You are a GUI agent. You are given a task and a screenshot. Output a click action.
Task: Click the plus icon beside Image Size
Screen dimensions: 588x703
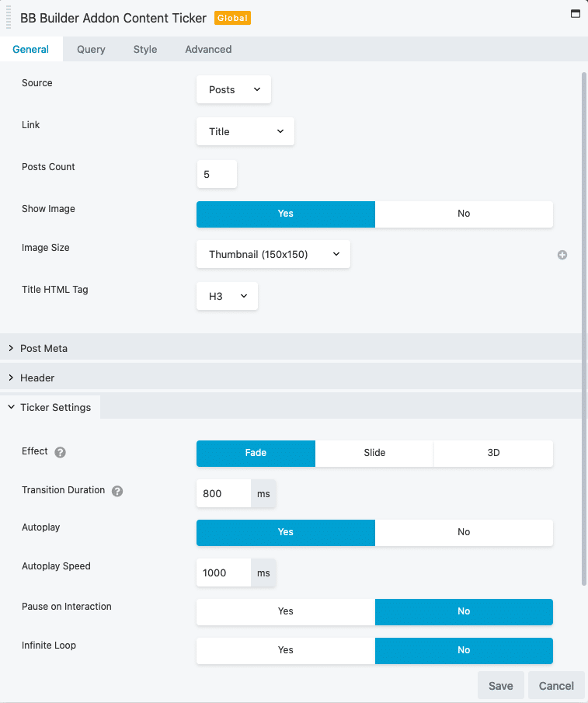562,255
